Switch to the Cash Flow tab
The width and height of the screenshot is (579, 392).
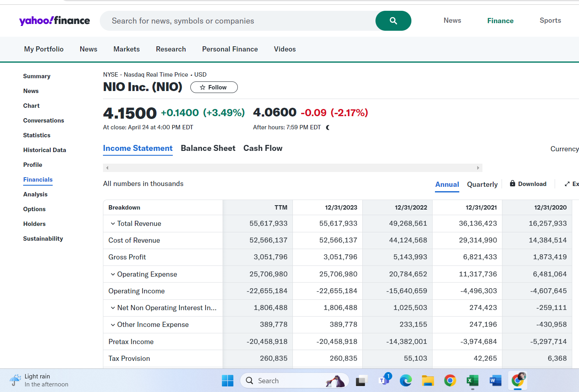[x=263, y=148]
